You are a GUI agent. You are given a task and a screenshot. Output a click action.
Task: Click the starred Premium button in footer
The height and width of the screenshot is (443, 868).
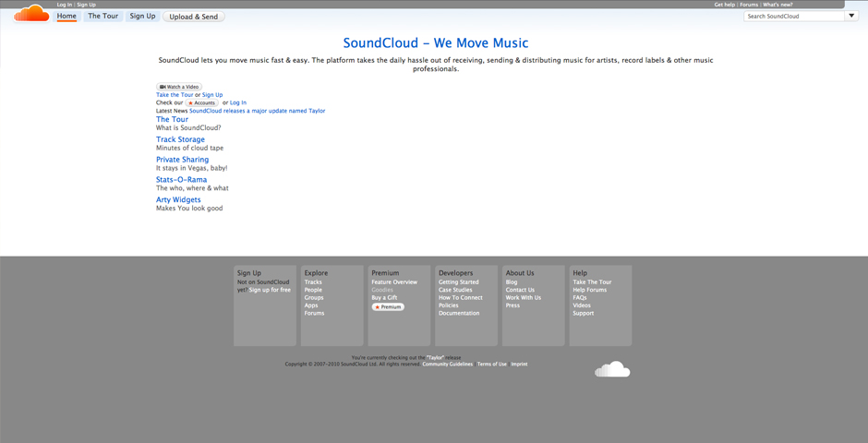[x=388, y=307]
